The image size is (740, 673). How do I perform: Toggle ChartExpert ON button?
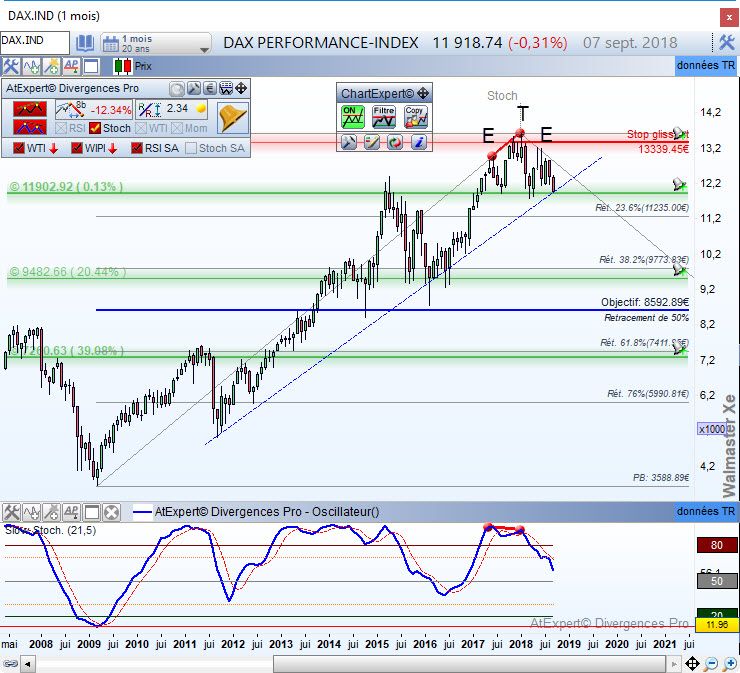(x=353, y=117)
